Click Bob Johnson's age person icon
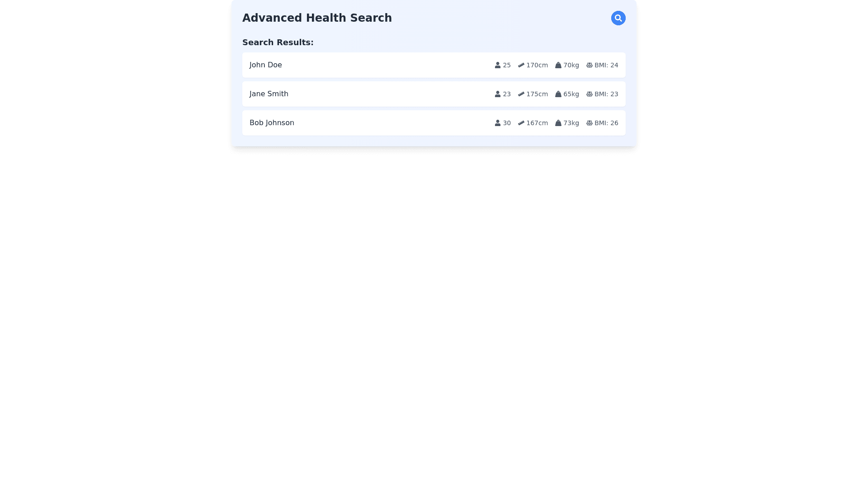The height and width of the screenshot is (488, 868). [497, 123]
